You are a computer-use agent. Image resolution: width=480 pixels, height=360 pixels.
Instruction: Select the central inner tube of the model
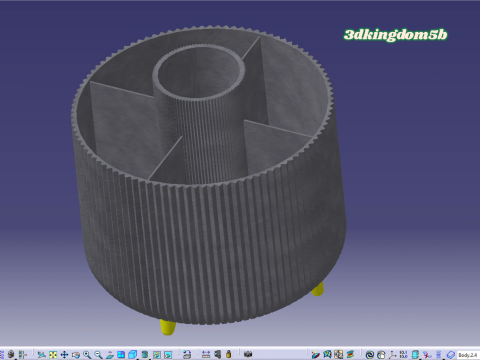tap(200, 113)
